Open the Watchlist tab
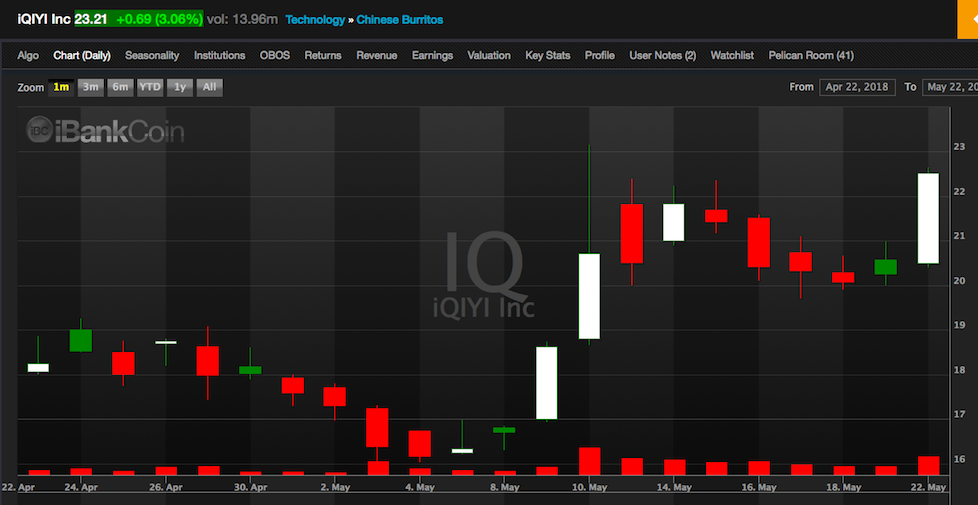This screenshot has width=978, height=505. (732, 55)
